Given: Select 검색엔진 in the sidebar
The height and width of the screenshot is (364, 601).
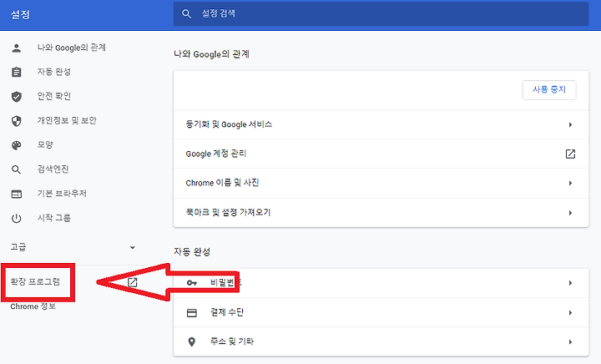Looking at the screenshot, I should [x=53, y=169].
